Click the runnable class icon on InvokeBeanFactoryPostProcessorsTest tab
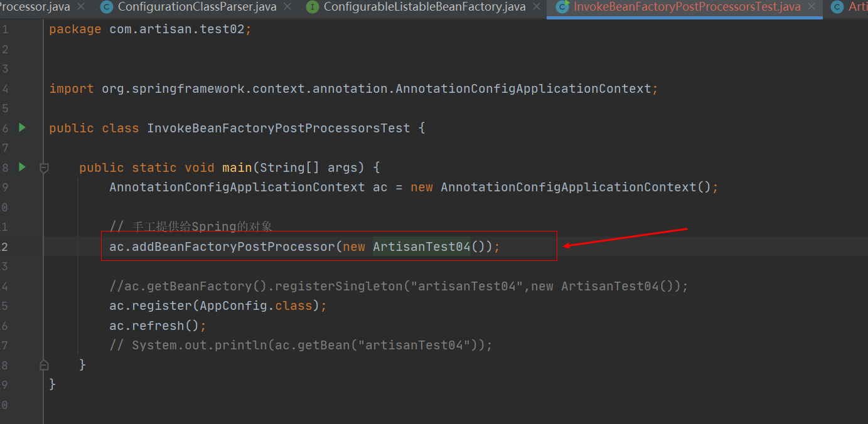The width and height of the screenshot is (868, 424). pyautogui.click(x=562, y=7)
